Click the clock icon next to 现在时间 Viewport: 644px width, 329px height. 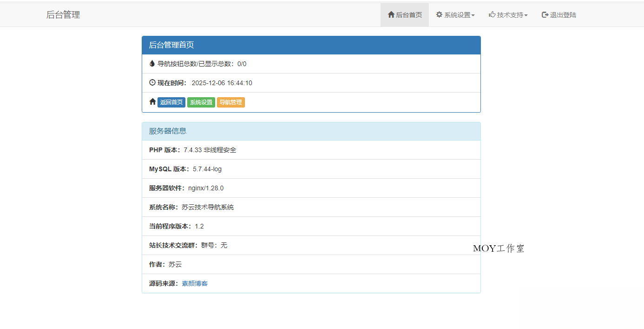pos(152,82)
